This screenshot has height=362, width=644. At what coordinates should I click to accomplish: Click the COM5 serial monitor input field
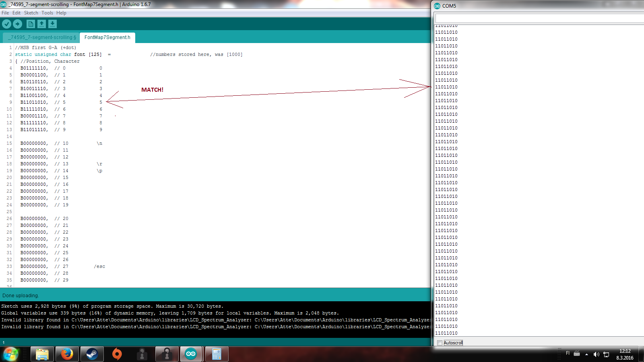click(x=539, y=18)
